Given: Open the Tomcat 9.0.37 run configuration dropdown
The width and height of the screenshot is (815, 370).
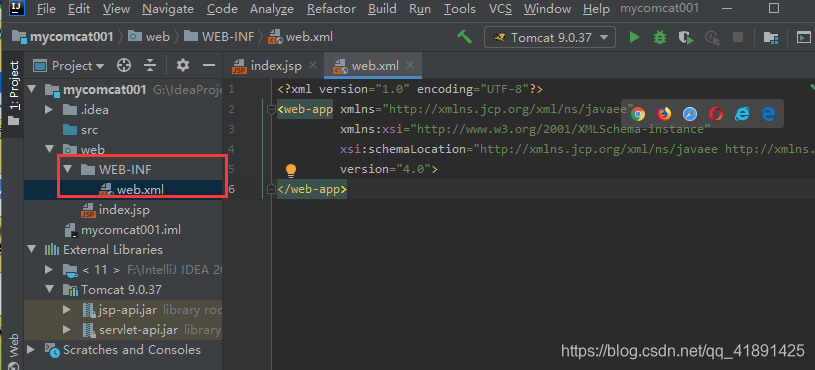Looking at the screenshot, I should [x=549, y=37].
